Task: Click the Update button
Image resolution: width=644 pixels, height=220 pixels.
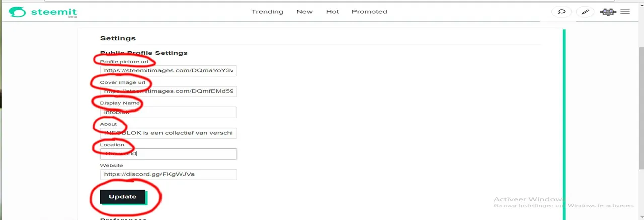Action: [123, 197]
